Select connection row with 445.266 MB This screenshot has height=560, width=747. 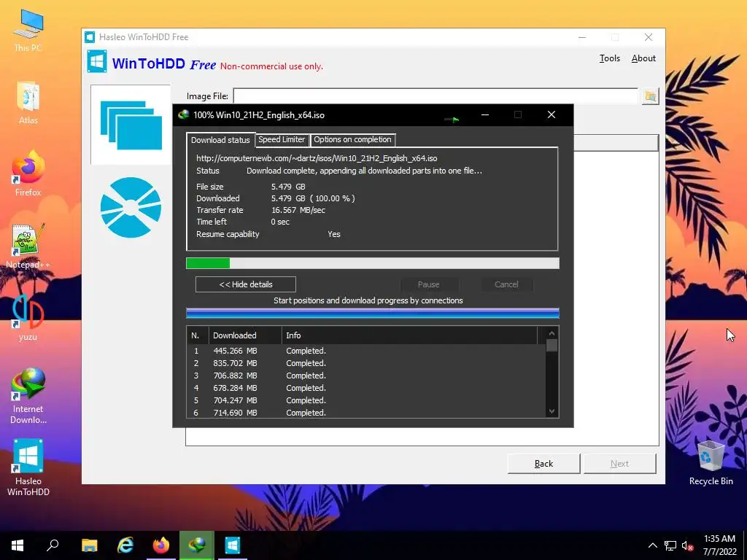pyautogui.click(x=366, y=351)
